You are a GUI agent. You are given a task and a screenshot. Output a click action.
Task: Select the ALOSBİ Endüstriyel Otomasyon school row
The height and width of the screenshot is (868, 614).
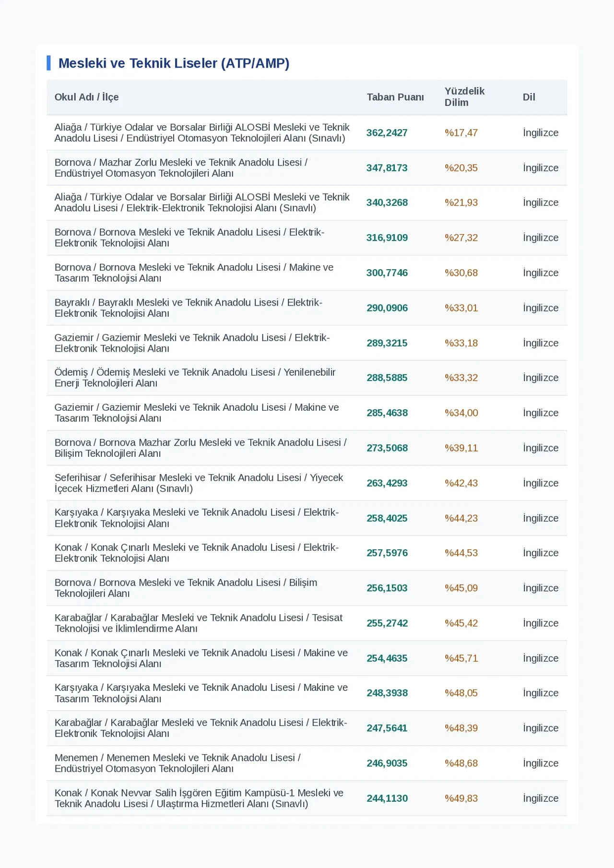[x=307, y=133]
